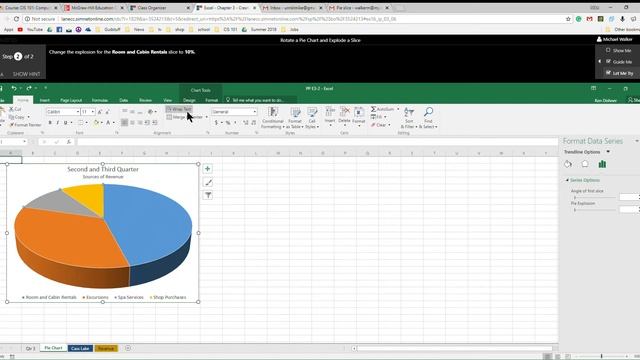The image size is (640, 360).
Task: Click the Angle of first slice slider
Action: (x=594, y=198)
